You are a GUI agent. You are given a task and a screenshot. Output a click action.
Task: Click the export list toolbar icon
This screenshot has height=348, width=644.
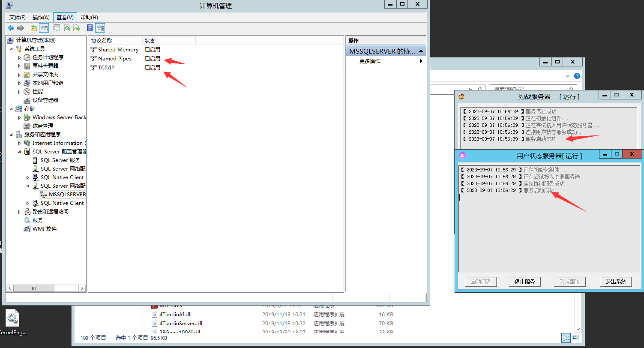[77, 28]
